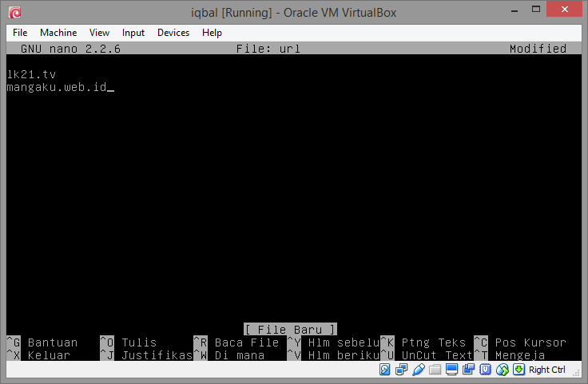Click the ^O Tulis shortcut label

[x=129, y=342]
